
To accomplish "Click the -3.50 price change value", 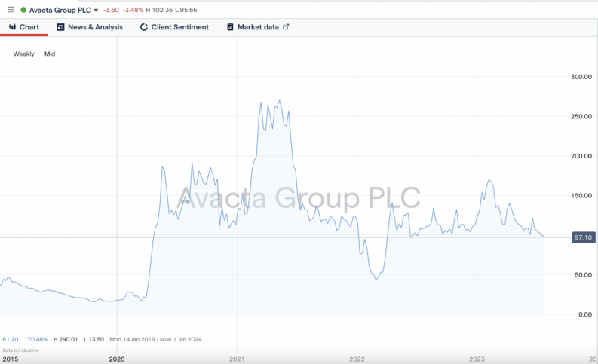I will pos(111,10).
